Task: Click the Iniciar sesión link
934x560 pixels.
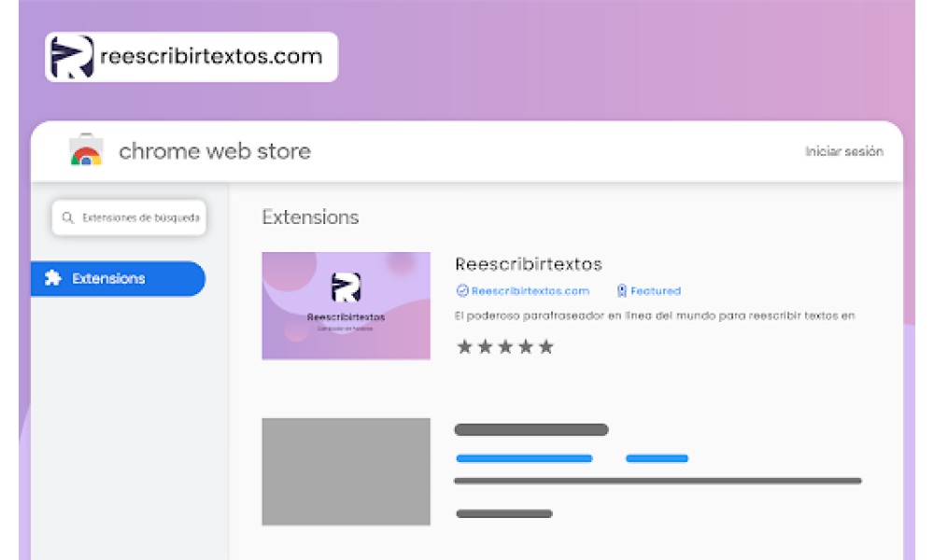Action: click(844, 152)
